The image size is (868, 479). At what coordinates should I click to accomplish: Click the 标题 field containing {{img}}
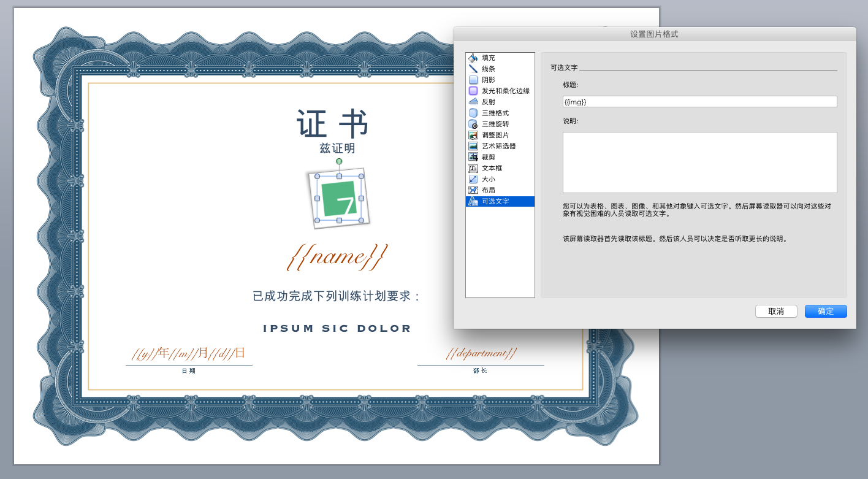point(699,102)
